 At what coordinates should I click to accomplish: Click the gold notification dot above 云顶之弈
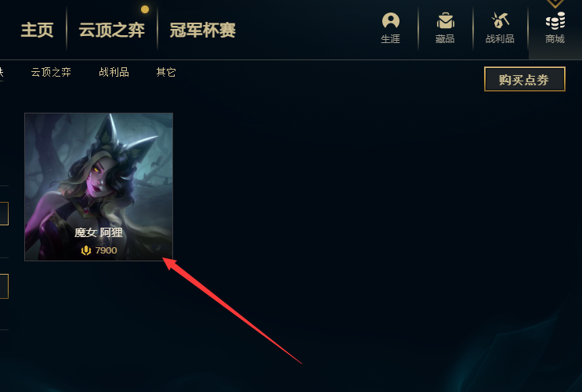145,9
